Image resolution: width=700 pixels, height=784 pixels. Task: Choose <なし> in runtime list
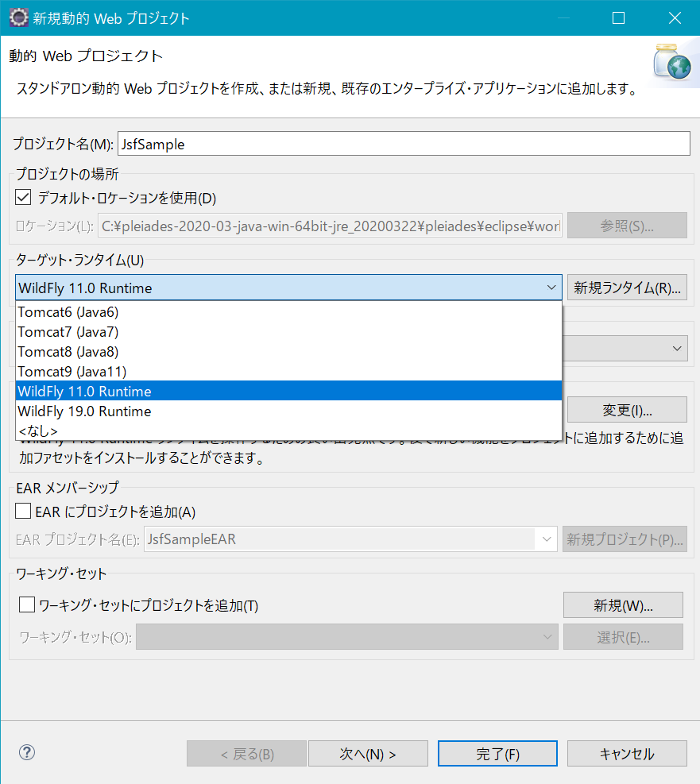click(x=289, y=431)
